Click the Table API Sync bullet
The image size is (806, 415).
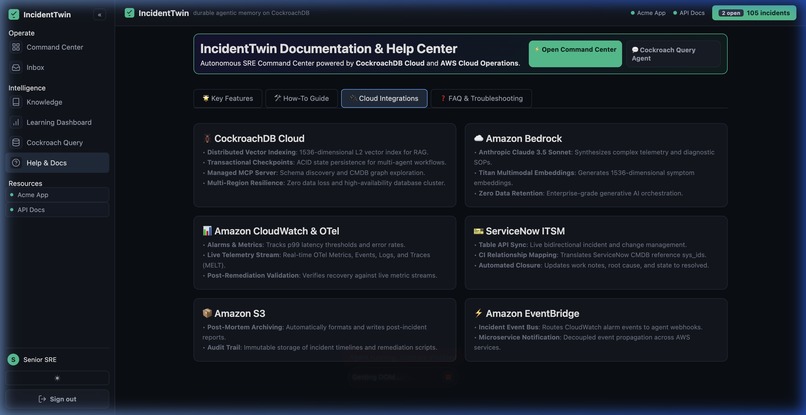580,245
